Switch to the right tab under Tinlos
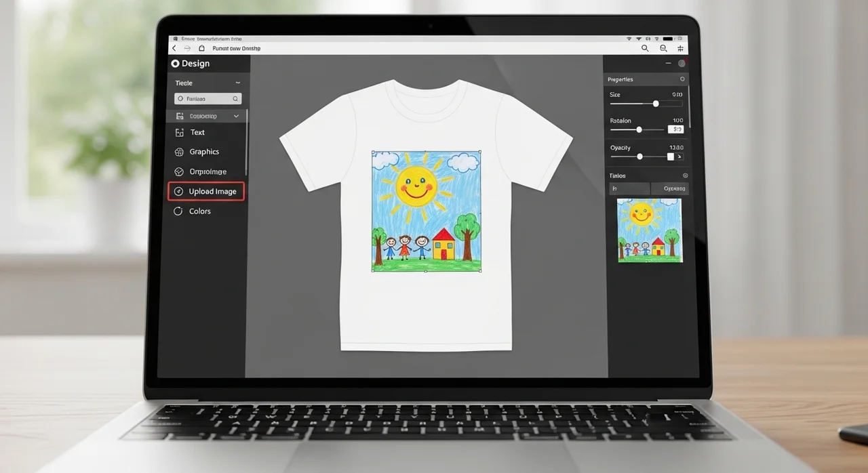 (669, 189)
